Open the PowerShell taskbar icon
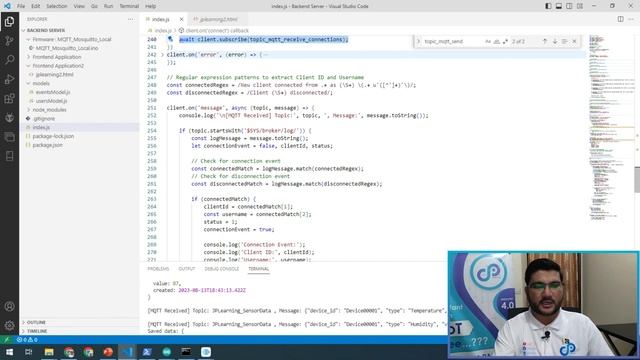 tap(147, 352)
